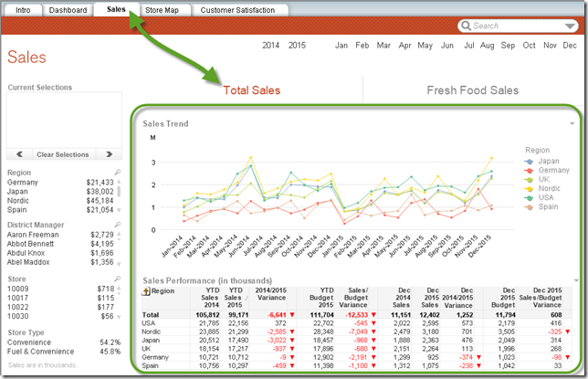Viewport: 588px width, 379px height.
Task: Select year 2015 filter
Action: point(297,45)
